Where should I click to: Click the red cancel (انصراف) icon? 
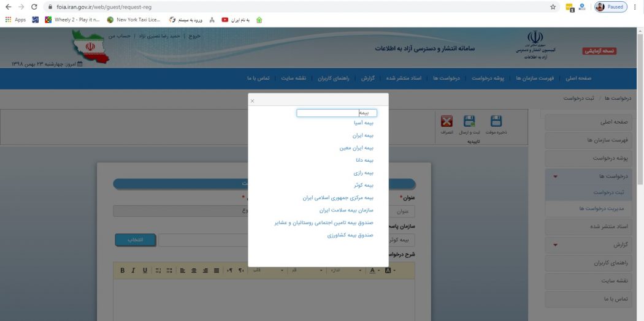447,122
